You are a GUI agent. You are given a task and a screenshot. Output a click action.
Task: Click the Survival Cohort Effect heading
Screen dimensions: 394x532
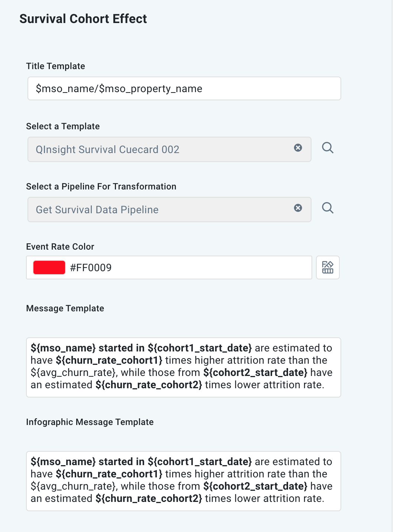(x=83, y=19)
